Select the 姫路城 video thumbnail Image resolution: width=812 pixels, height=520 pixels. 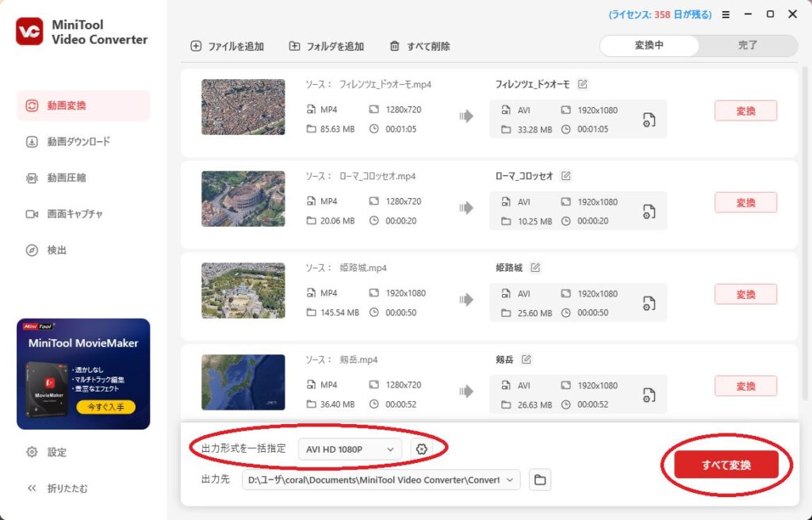click(x=243, y=290)
